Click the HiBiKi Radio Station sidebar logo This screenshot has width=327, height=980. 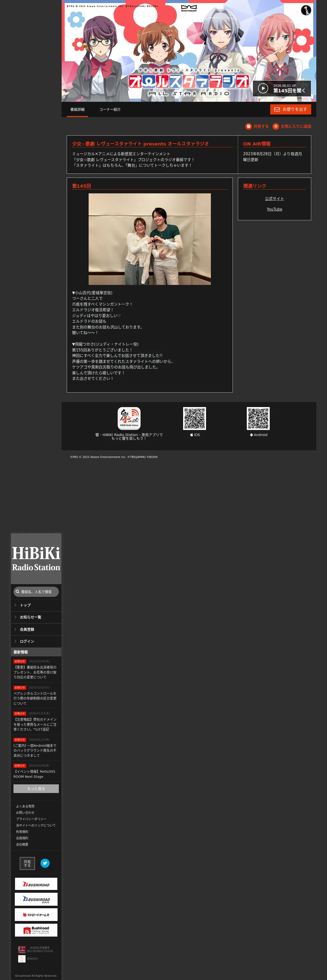pyautogui.click(x=36, y=558)
